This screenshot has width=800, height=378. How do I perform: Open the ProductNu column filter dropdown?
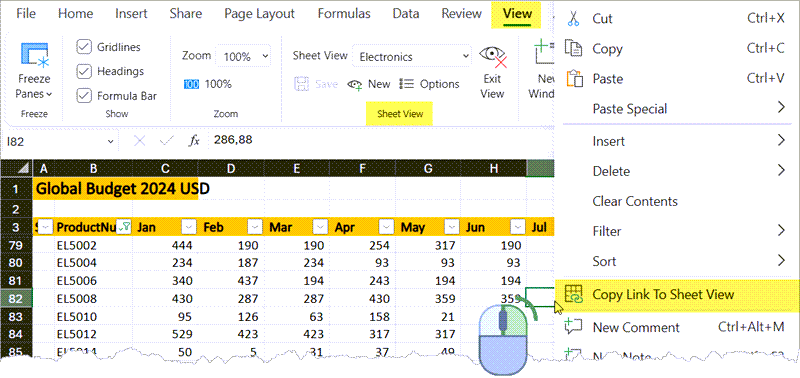[x=124, y=227]
